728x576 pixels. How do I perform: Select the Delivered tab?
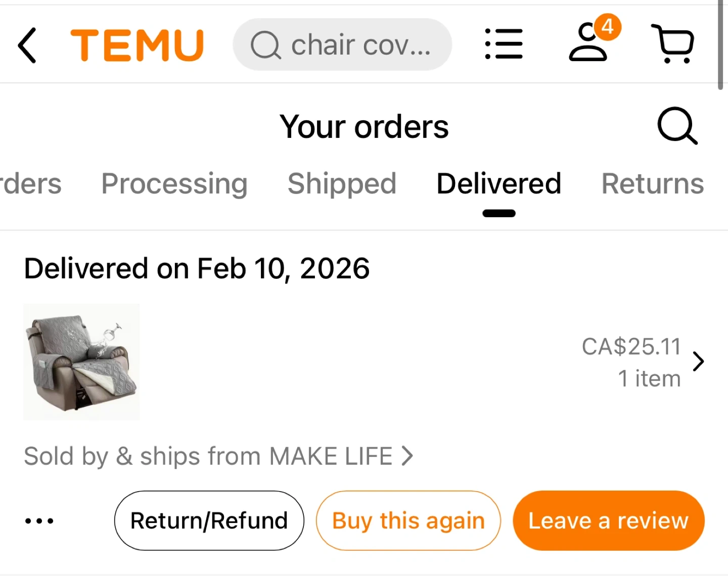[x=498, y=183]
